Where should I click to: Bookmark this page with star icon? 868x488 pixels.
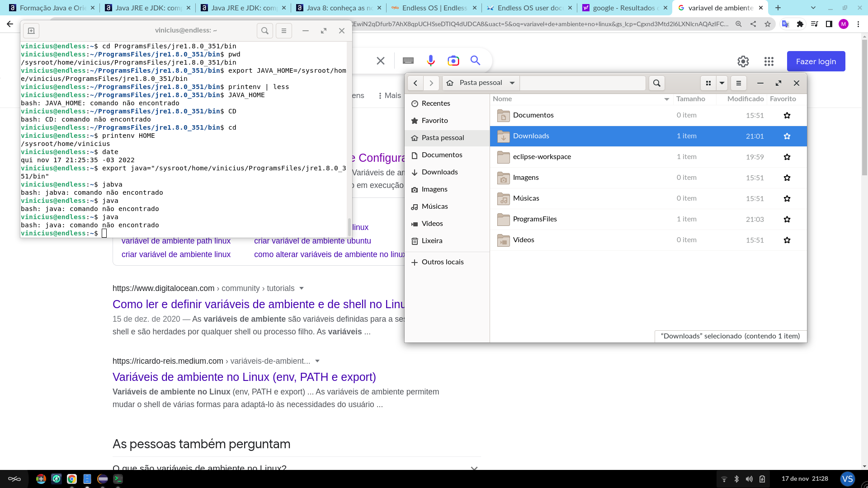point(768,24)
